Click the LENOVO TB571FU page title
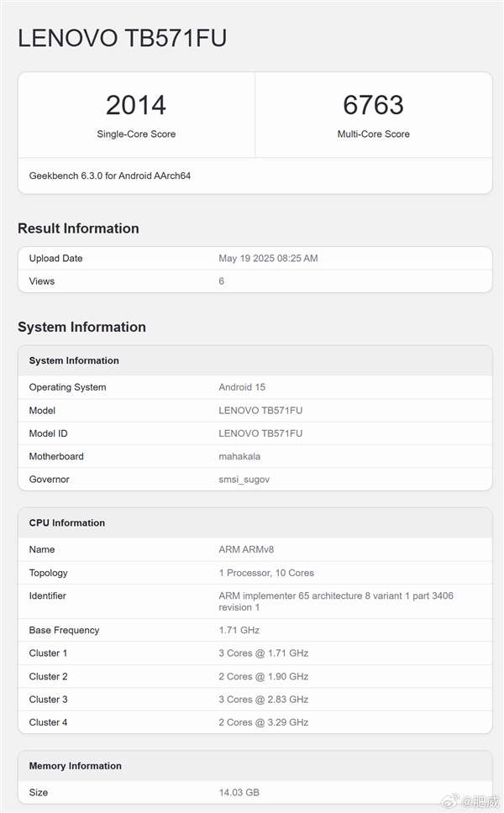 point(123,38)
